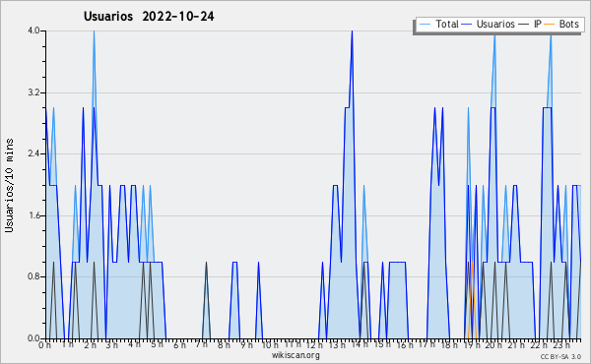Screen dimensions: 591x364
Task: Click the '12 h' x-axis label
Action: pos(315,344)
